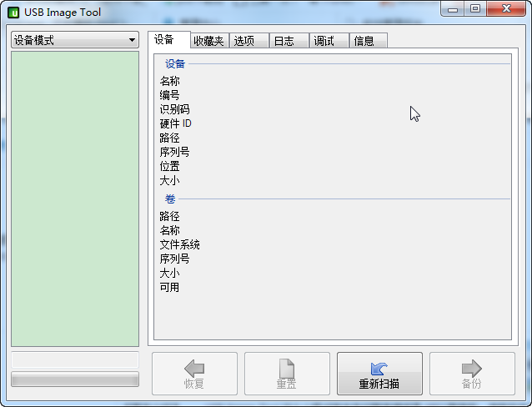
Task: Click the 编号 label
Action: [169, 95]
